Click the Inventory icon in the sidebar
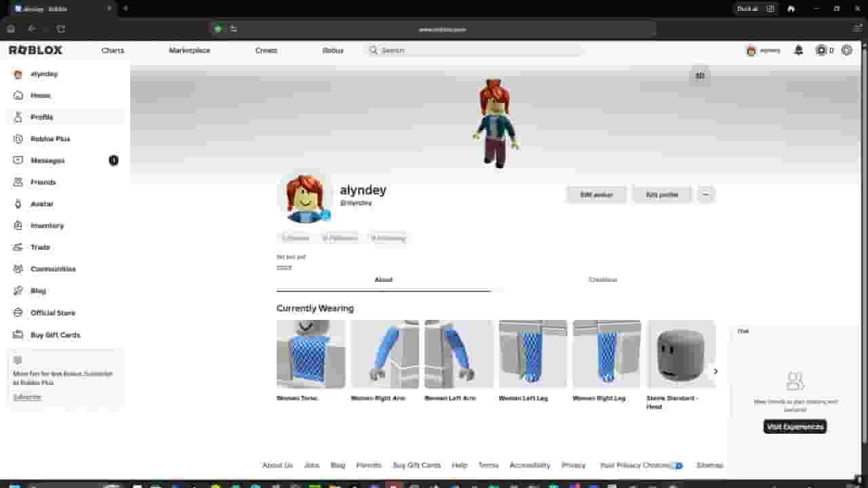 pos(18,226)
